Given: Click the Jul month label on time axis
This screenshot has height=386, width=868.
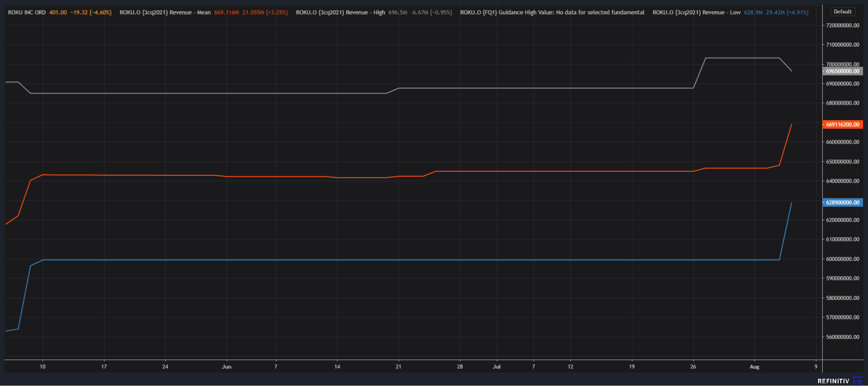Looking at the screenshot, I should [x=497, y=367].
